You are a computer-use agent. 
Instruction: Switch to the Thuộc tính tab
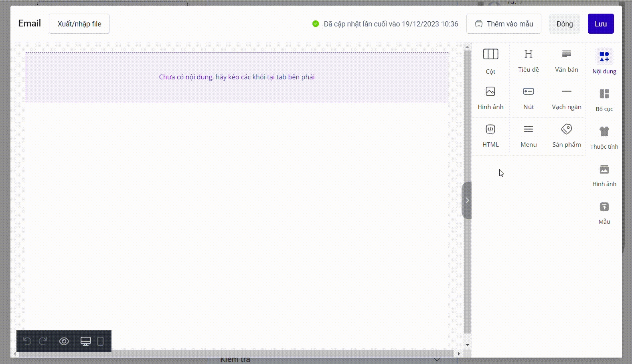604,138
